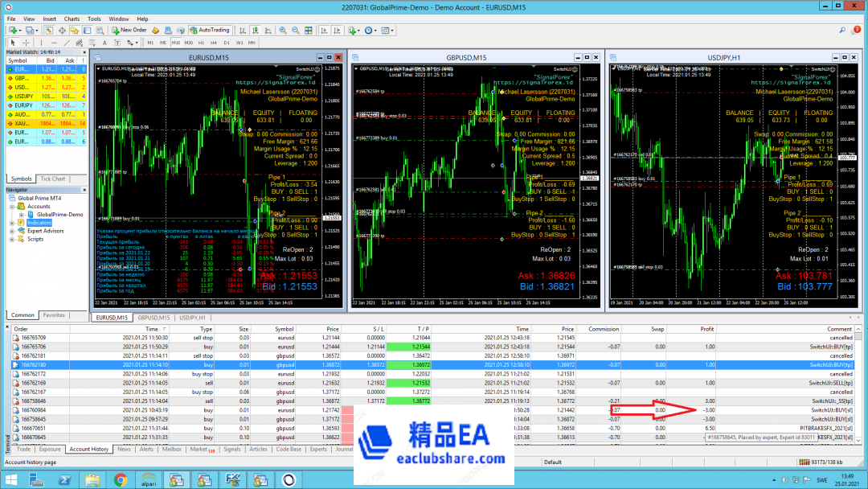The height and width of the screenshot is (489, 868).
Task: Click Chrome icon in the taskbar
Action: 121,479
